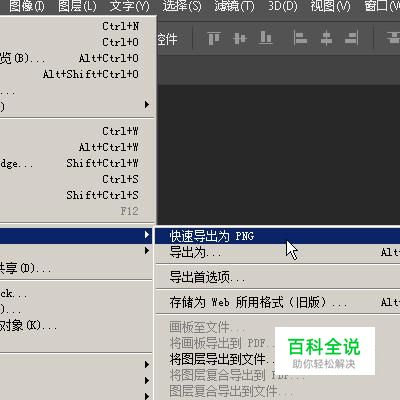Click the row with shortcut Alt+Shift+Ctrl+O
The width and height of the screenshot is (400, 400).
pyautogui.click(x=77, y=74)
